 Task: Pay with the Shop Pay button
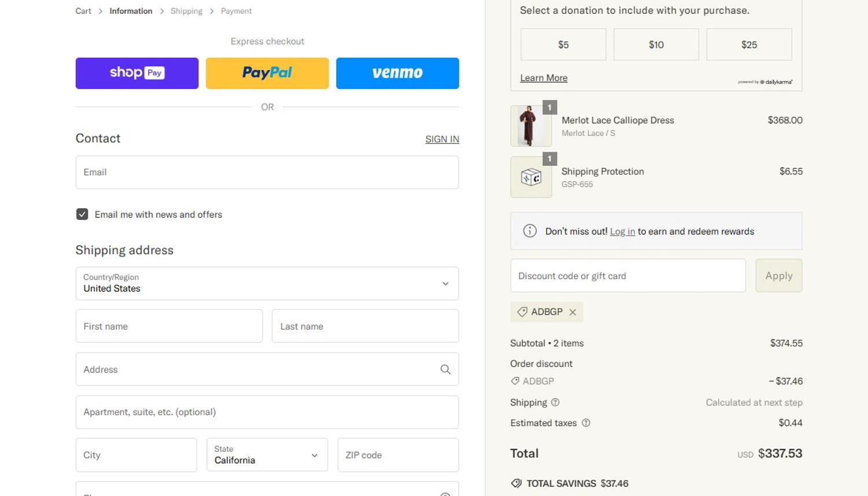(137, 73)
